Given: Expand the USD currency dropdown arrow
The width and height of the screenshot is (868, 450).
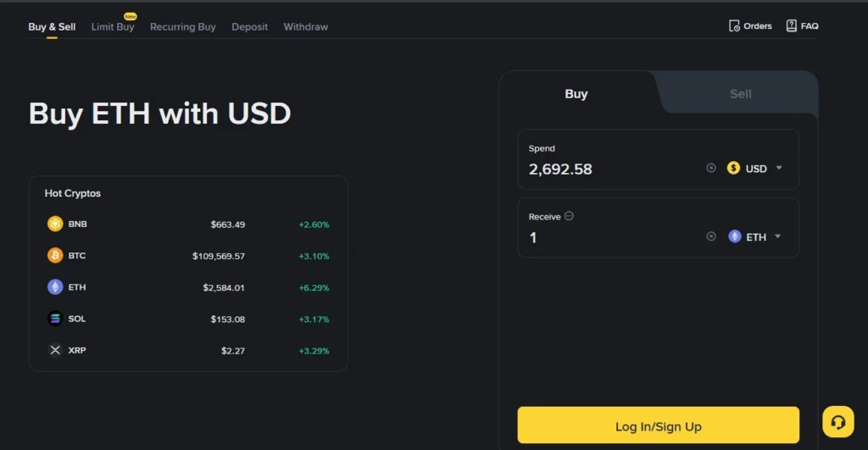Looking at the screenshot, I should click(x=779, y=168).
